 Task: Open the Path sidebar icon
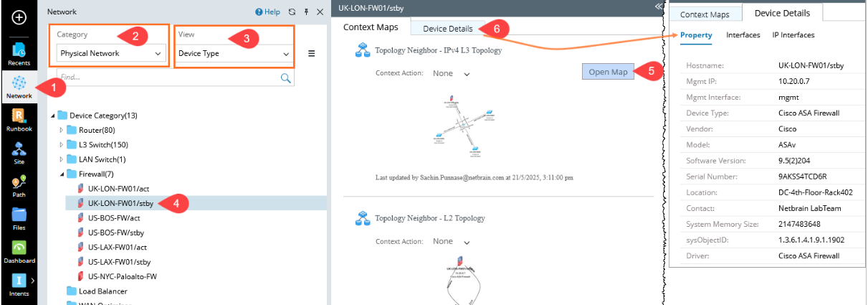pos(19,186)
